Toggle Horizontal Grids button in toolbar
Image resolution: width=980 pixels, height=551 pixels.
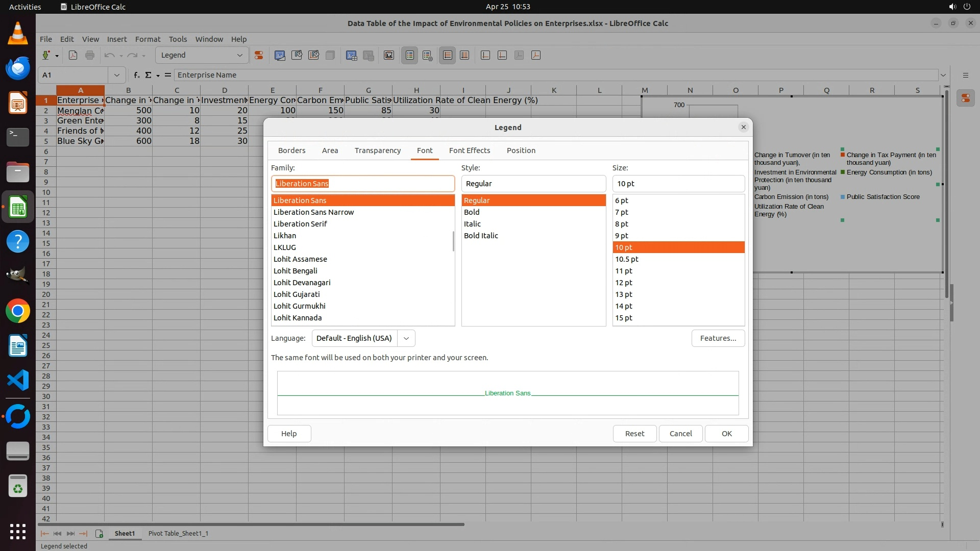tap(448, 55)
